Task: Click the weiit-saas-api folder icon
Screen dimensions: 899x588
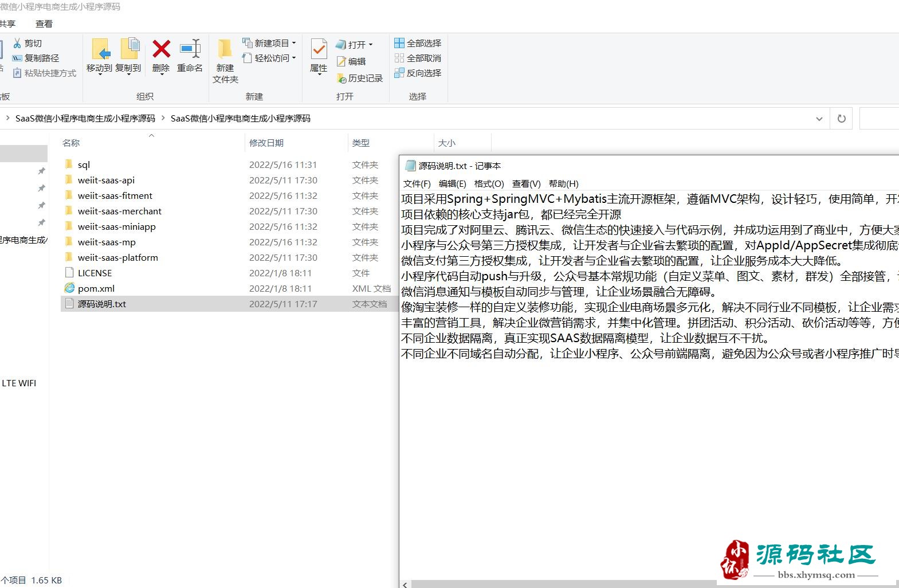Action: 69,180
